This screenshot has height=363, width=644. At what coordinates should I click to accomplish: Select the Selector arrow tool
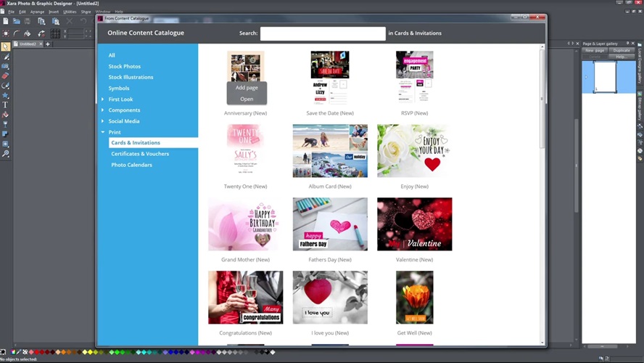[6, 47]
